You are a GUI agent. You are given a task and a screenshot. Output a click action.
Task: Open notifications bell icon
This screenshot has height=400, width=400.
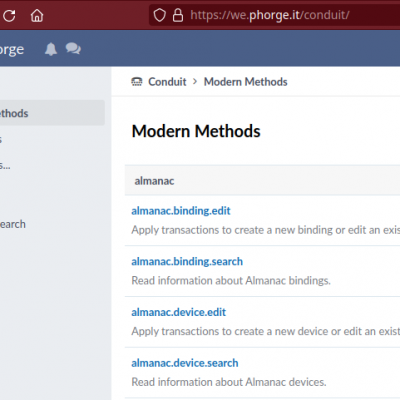(51, 49)
